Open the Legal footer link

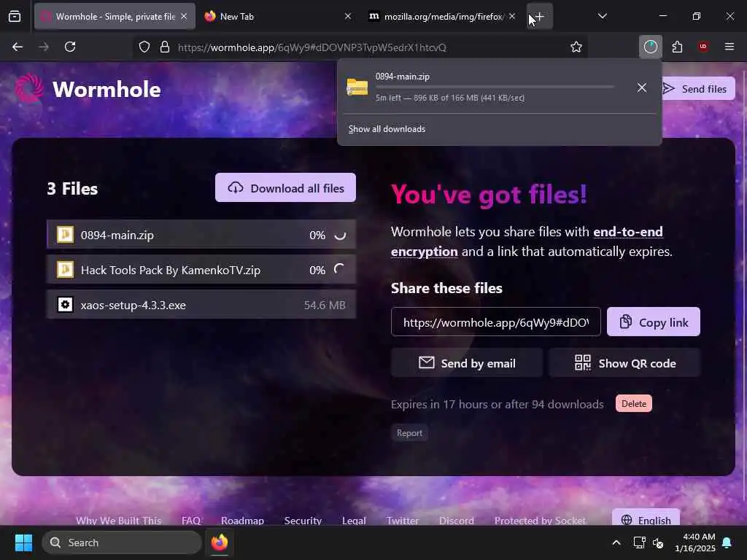coord(354,520)
